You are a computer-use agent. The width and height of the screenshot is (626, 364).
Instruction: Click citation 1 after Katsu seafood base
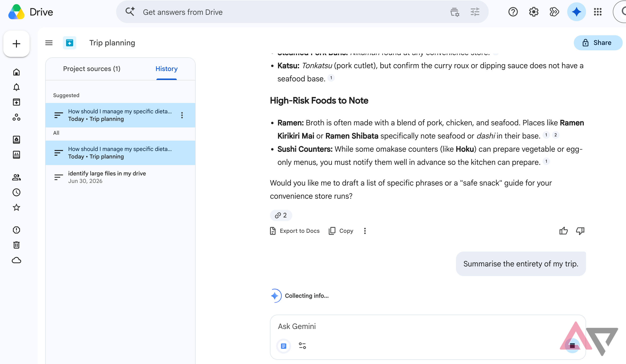coord(331,78)
